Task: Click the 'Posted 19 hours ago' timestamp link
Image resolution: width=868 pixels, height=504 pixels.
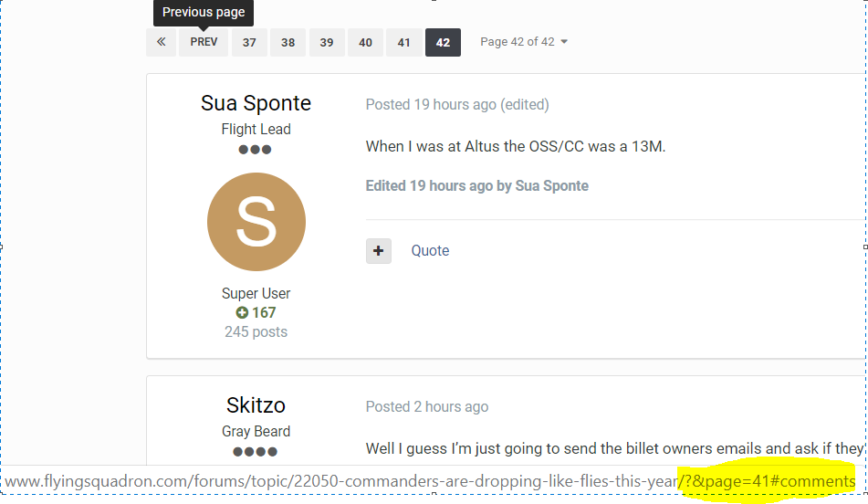Action: 431,105
